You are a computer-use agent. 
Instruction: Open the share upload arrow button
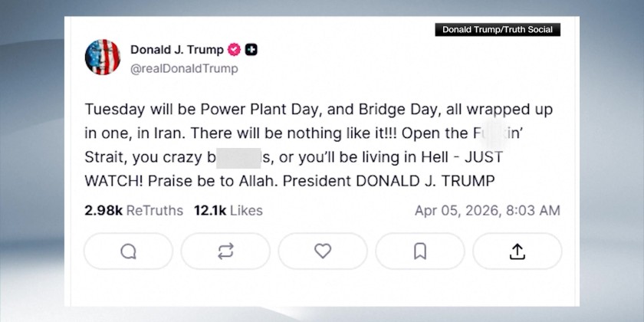click(x=517, y=251)
